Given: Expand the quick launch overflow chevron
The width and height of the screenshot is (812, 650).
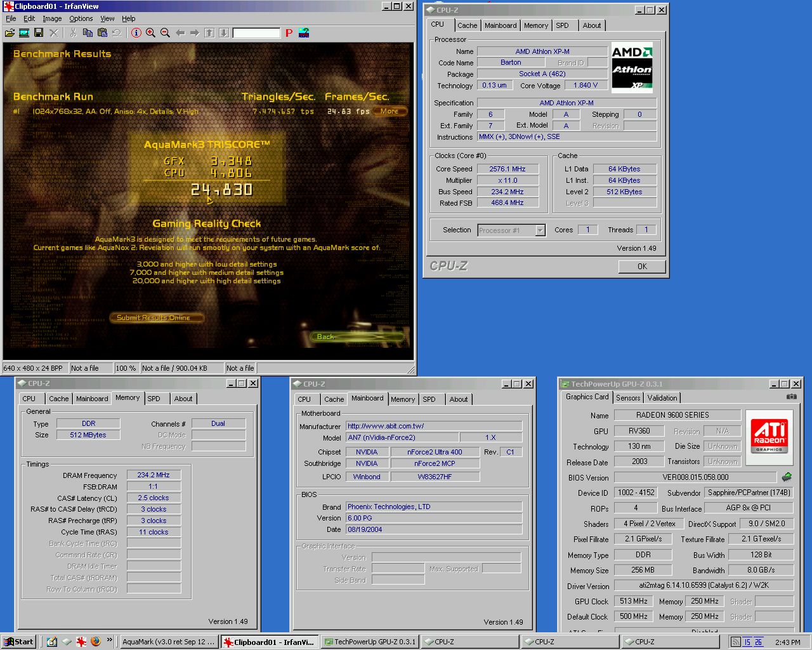Looking at the screenshot, I should 110,640.
